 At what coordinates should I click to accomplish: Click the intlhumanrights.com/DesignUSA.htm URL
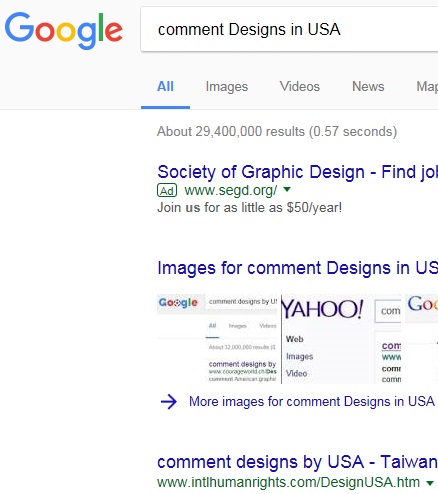point(288,482)
